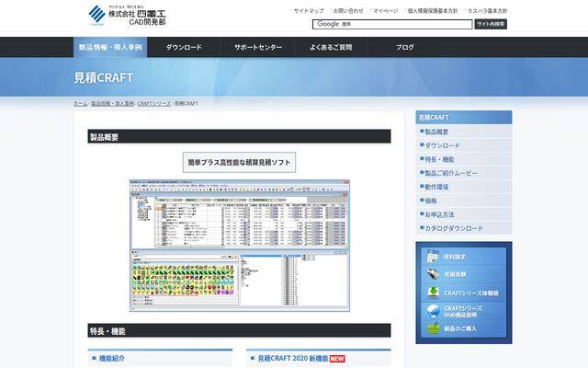Screen dimensions: 588x368
Task: Open 見積CRAFT 2020 新機能 link
Action: click(x=293, y=358)
